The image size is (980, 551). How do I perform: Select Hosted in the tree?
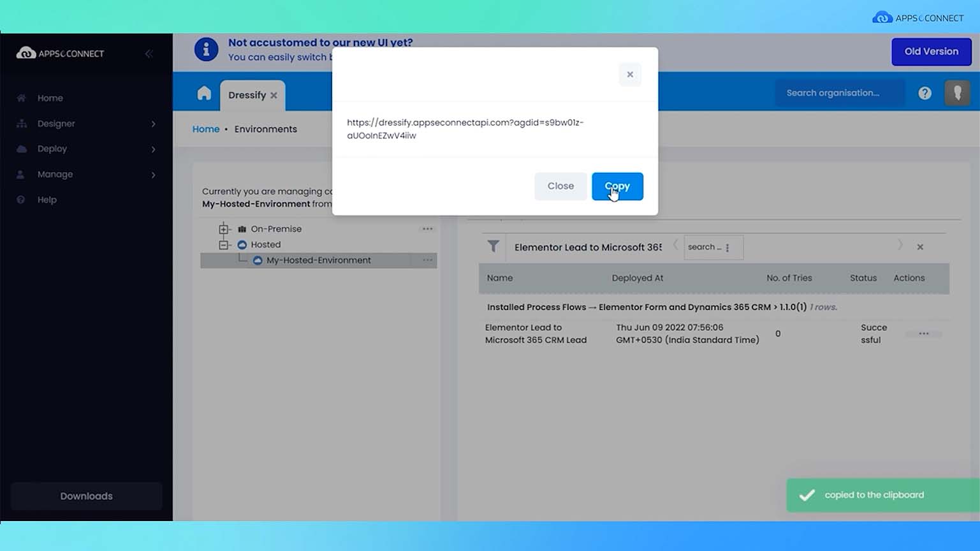[x=266, y=245]
